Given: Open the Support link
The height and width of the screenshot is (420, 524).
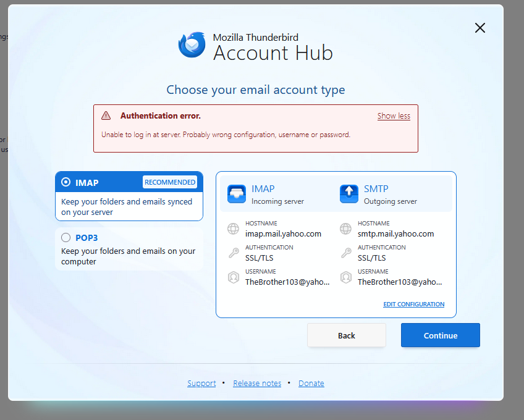Looking at the screenshot, I should pyautogui.click(x=201, y=383).
